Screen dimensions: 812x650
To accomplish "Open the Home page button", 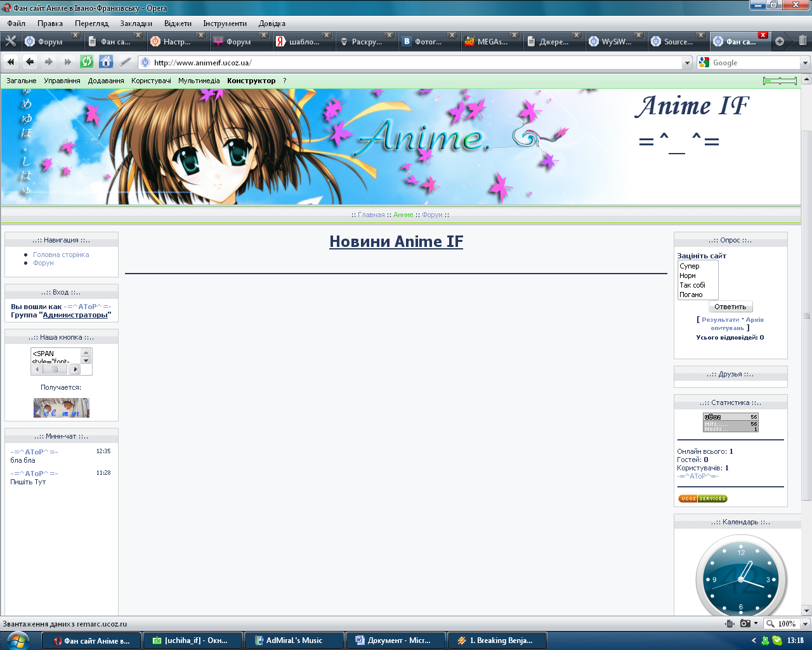I will [106, 62].
